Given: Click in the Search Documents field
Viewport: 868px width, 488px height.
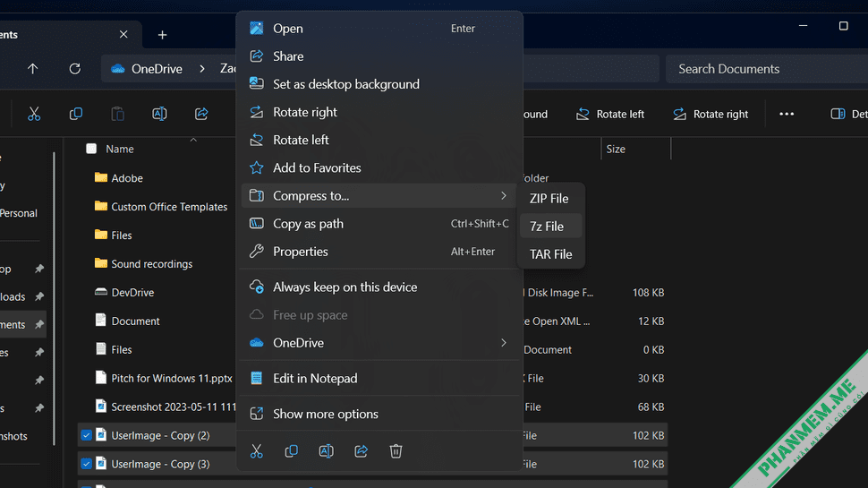Looking at the screenshot, I should pos(767,69).
